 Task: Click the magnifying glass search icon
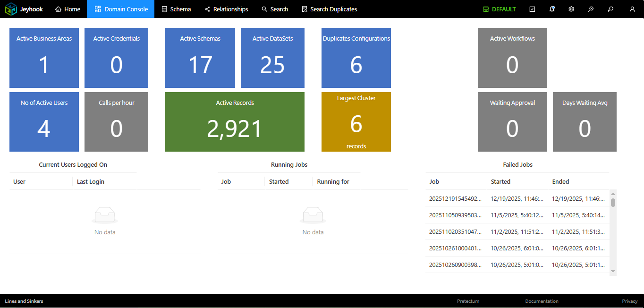(610, 9)
